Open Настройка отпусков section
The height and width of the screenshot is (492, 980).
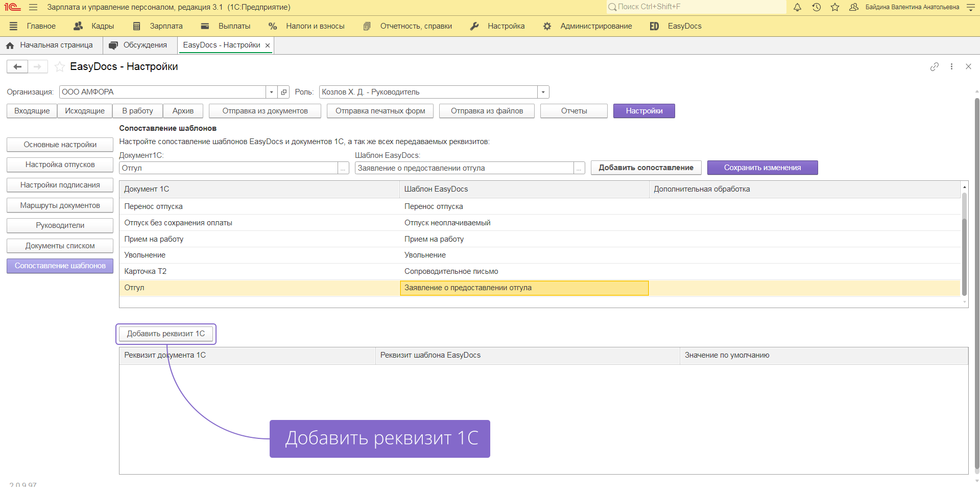pyautogui.click(x=60, y=165)
